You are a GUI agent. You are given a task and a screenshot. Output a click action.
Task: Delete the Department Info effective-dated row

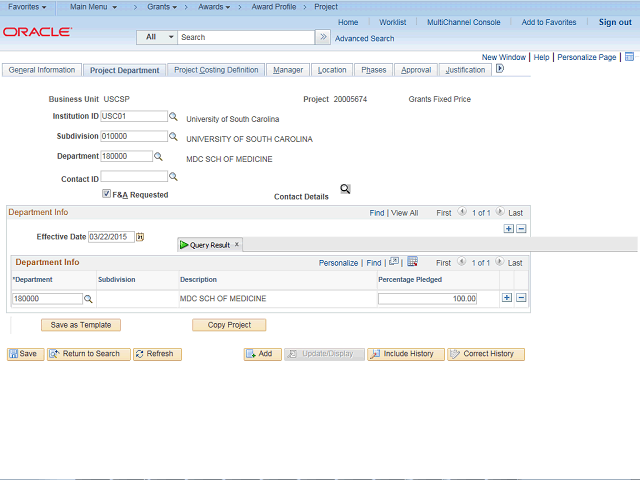point(521,229)
